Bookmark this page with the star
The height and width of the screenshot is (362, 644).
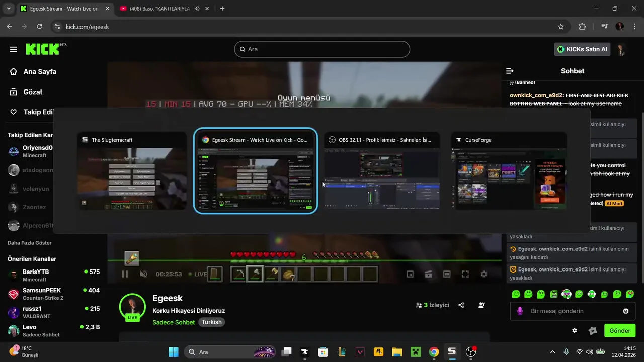point(561,27)
